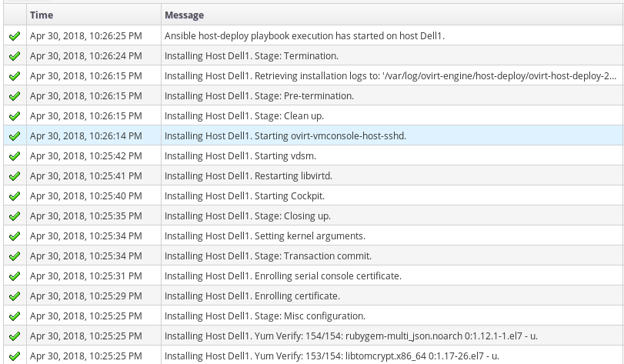Screen dimensions: 624x364
Task: Click checkmark icon beside Stage: Clean up
Action: click(15, 116)
